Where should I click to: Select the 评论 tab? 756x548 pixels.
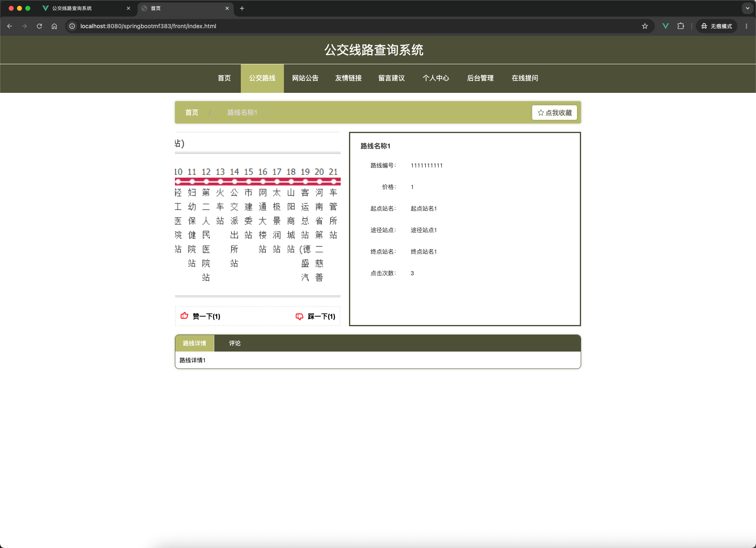235,343
